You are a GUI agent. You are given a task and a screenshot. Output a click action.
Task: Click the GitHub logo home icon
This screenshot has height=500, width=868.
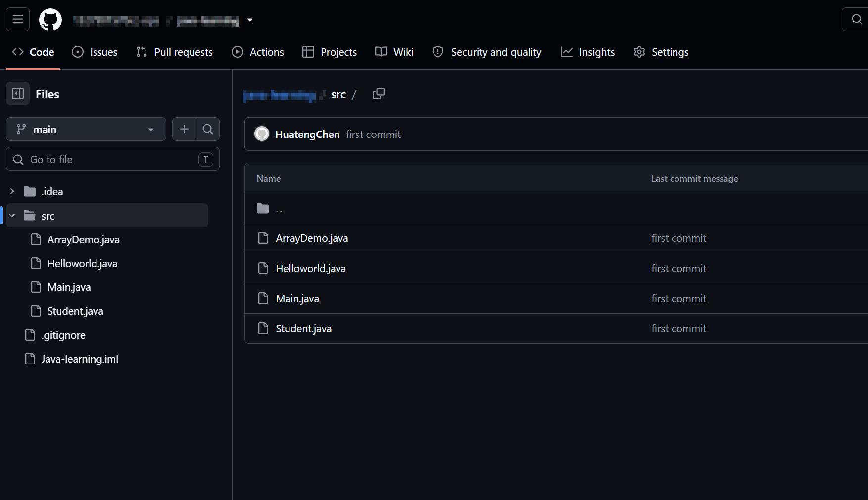[50, 20]
